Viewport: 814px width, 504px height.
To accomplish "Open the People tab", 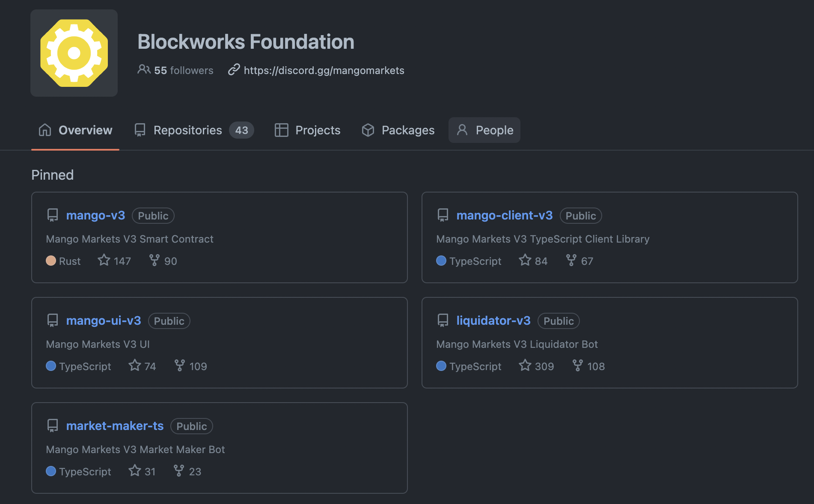I will [x=484, y=130].
